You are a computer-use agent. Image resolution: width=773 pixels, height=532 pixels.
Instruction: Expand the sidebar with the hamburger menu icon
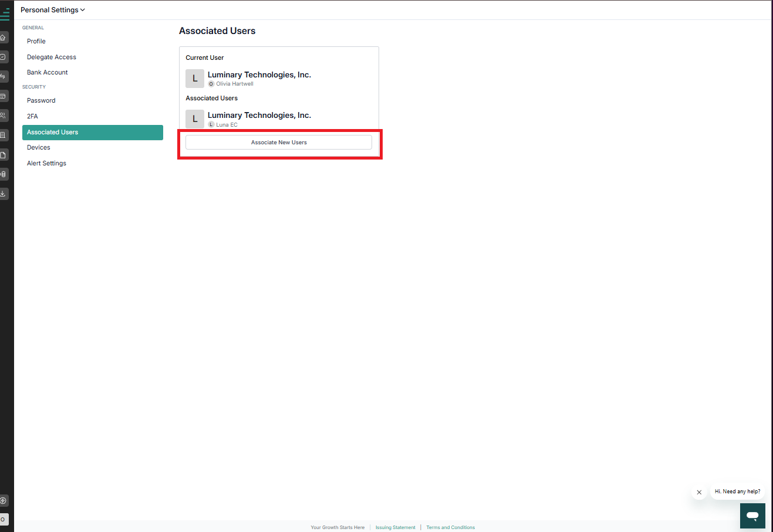point(5,14)
